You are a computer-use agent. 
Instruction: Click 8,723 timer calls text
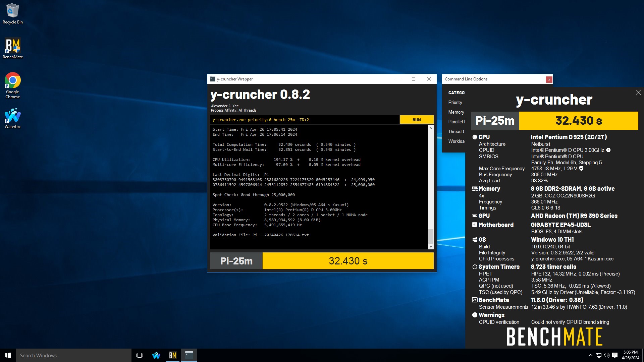[x=553, y=267]
